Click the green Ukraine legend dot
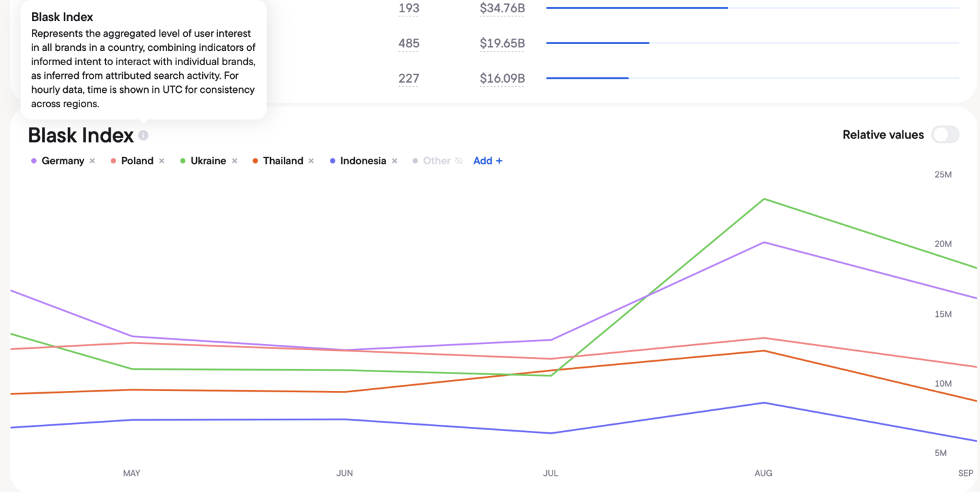980x492 pixels. pos(183,161)
